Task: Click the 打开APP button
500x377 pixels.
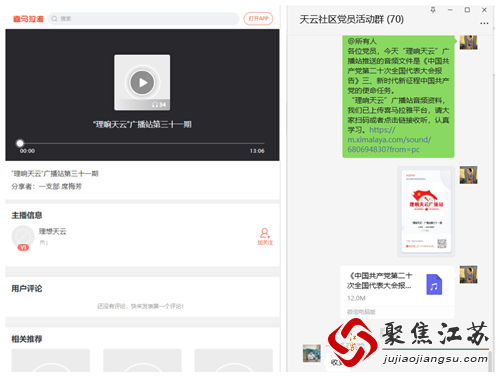Action: tap(258, 19)
